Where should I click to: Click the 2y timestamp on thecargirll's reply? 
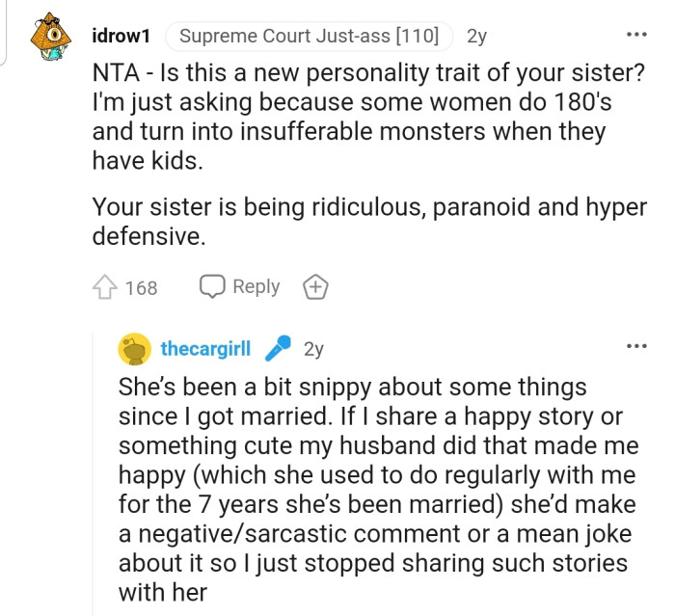pyautogui.click(x=313, y=349)
